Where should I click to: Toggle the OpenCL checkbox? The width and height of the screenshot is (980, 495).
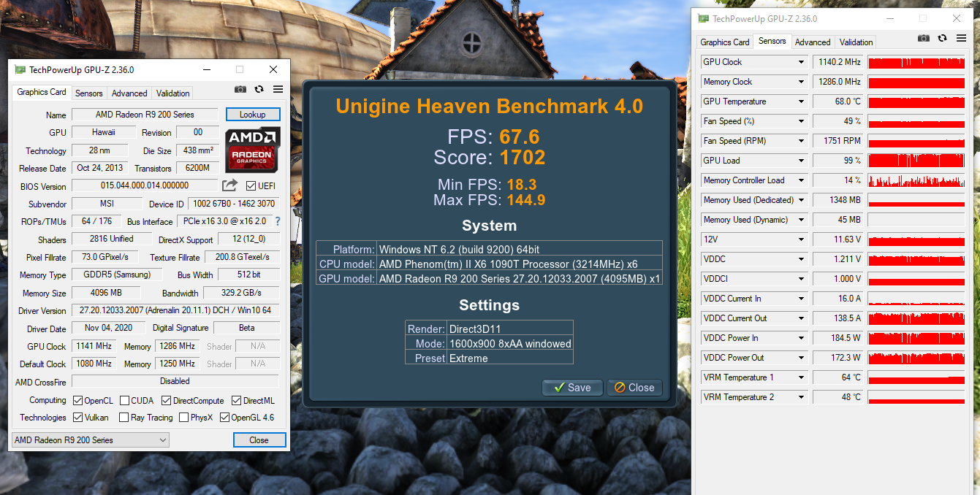pos(78,400)
